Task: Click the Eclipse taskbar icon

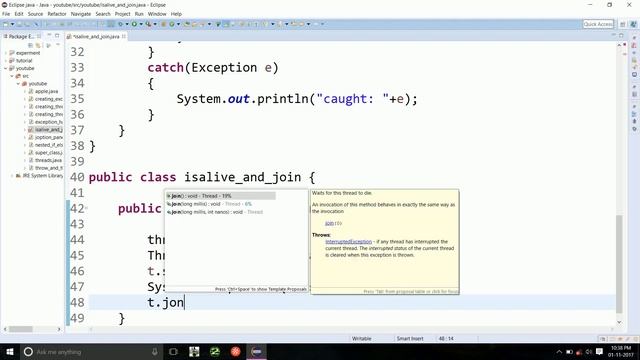Action: [256, 351]
